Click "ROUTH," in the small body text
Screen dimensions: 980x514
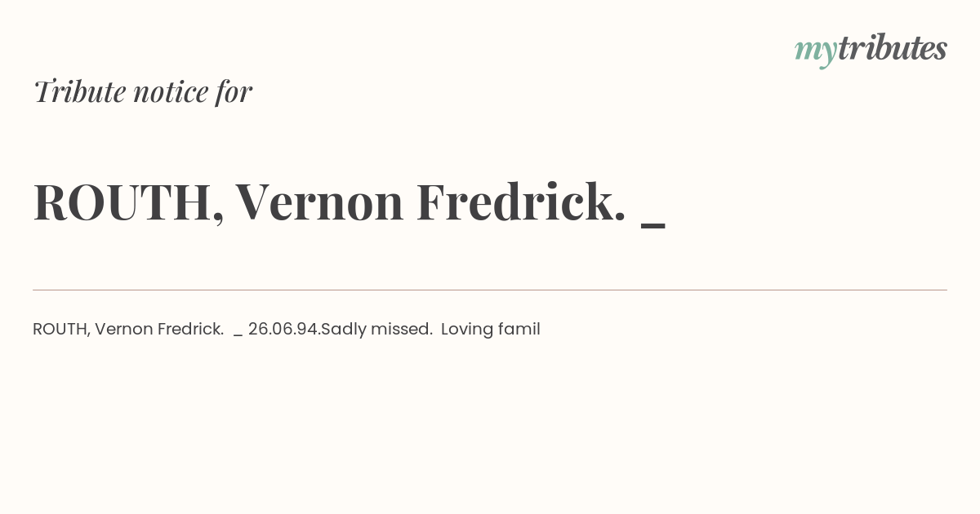coord(61,330)
